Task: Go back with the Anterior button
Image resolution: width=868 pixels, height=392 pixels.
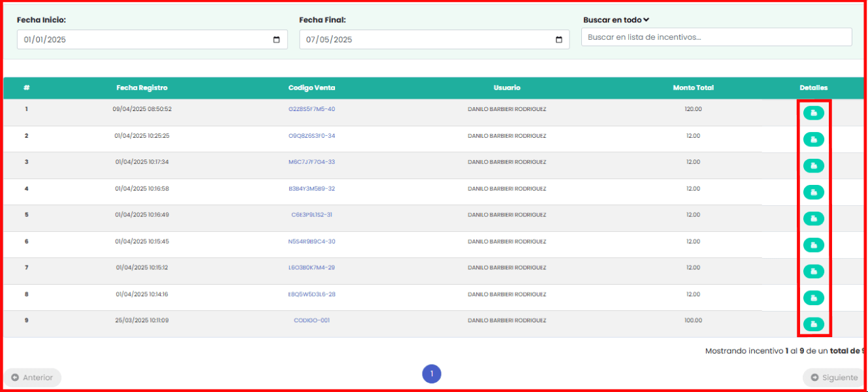Action: (x=33, y=378)
